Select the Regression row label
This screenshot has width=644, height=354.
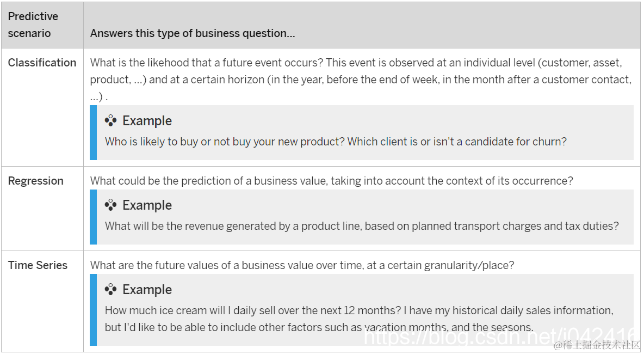click(36, 181)
